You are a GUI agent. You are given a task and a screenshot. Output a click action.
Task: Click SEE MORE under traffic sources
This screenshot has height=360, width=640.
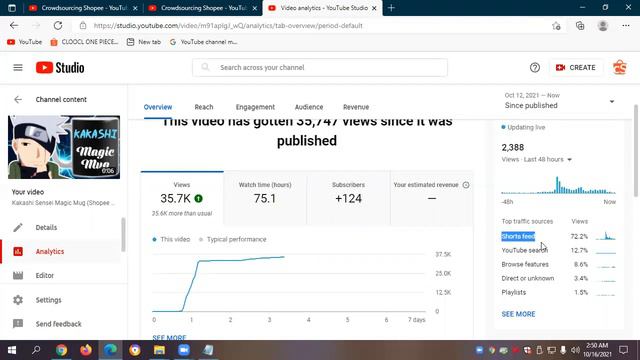click(x=518, y=314)
